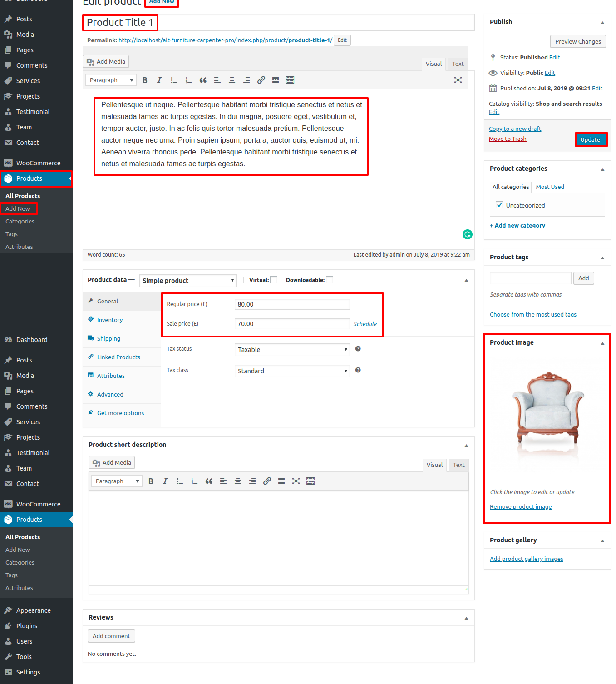Open the Simple product type dropdown
This screenshot has width=616, height=684.
tap(188, 281)
